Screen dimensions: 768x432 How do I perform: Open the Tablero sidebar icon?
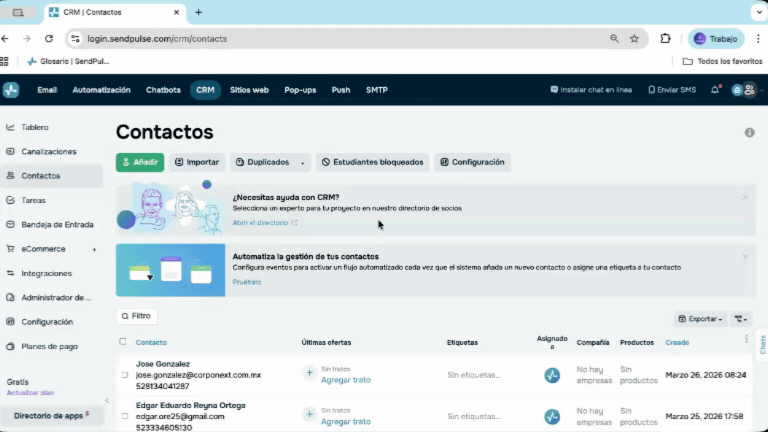pos(10,128)
